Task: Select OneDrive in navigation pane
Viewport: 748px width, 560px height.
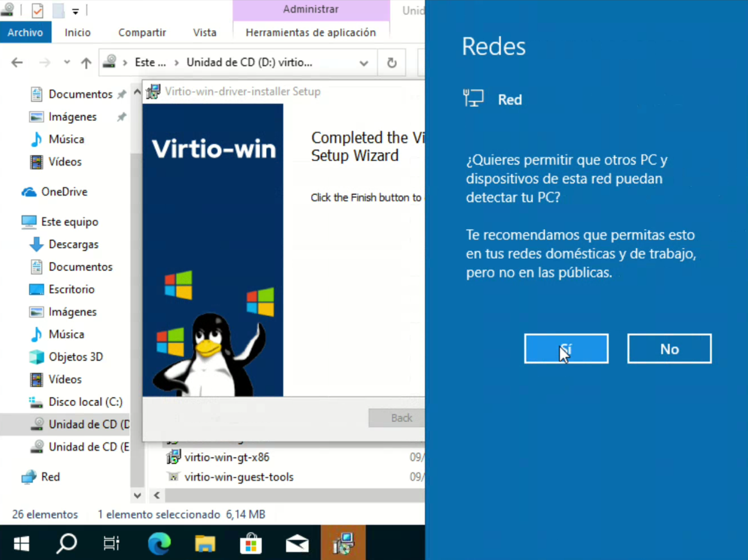Action: click(64, 192)
